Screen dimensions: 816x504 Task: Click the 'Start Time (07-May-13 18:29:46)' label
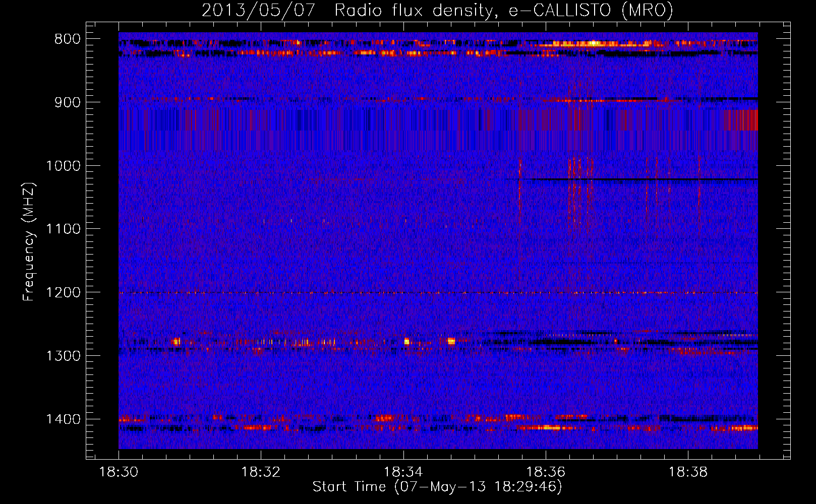coord(437,486)
